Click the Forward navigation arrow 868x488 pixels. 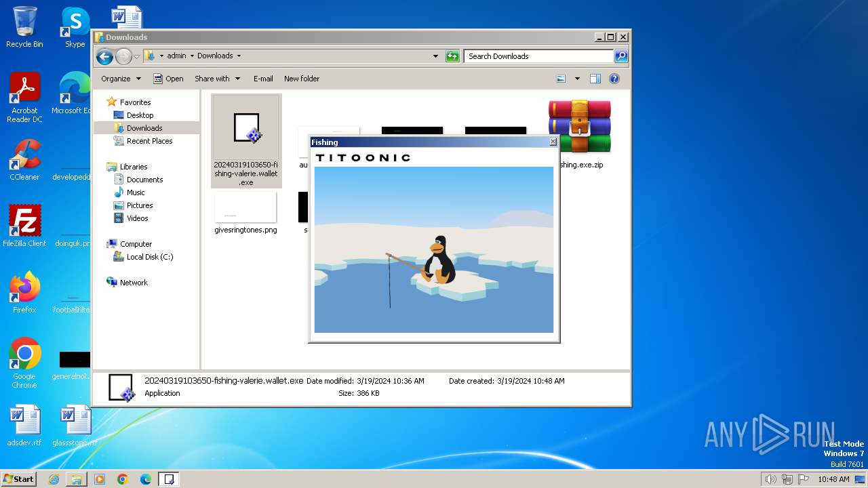(123, 56)
